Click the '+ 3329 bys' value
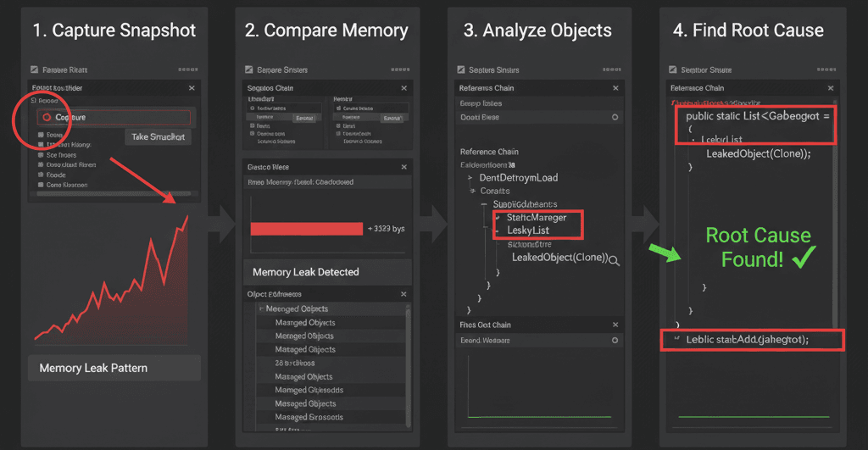This screenshot has height=450, width=868. coord(387,229)
